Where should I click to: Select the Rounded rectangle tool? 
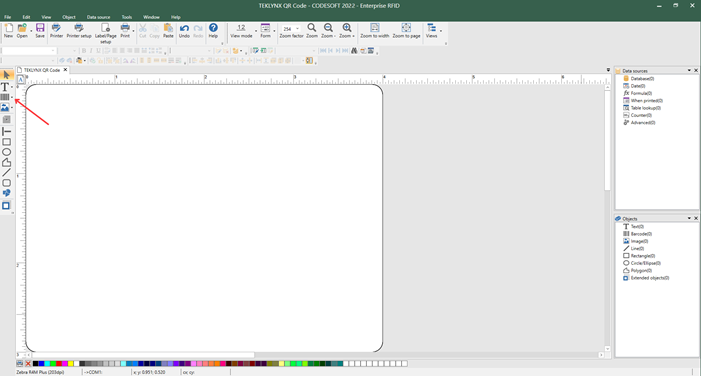(6, 183)
